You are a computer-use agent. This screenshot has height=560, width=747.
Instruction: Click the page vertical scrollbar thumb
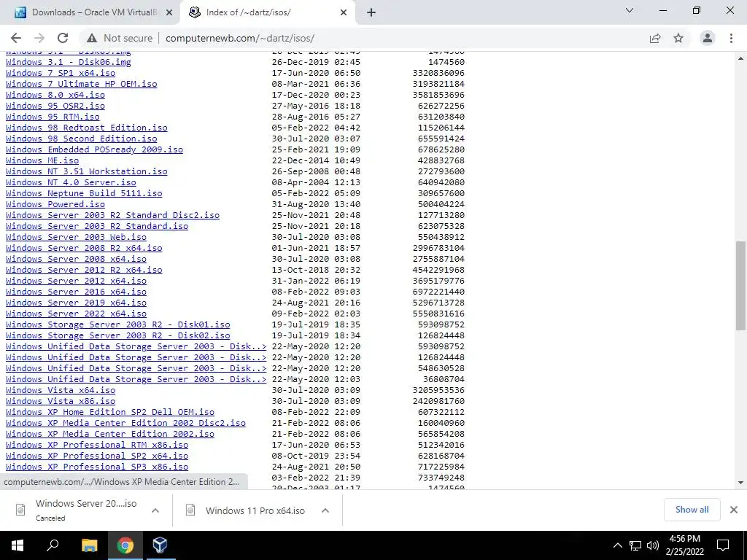click(741, 285)
